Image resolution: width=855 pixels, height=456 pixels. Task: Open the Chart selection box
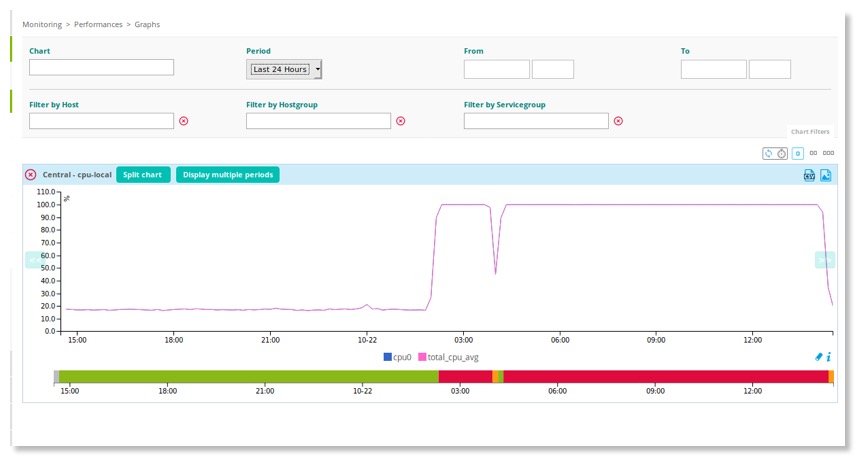click(101, 67)
